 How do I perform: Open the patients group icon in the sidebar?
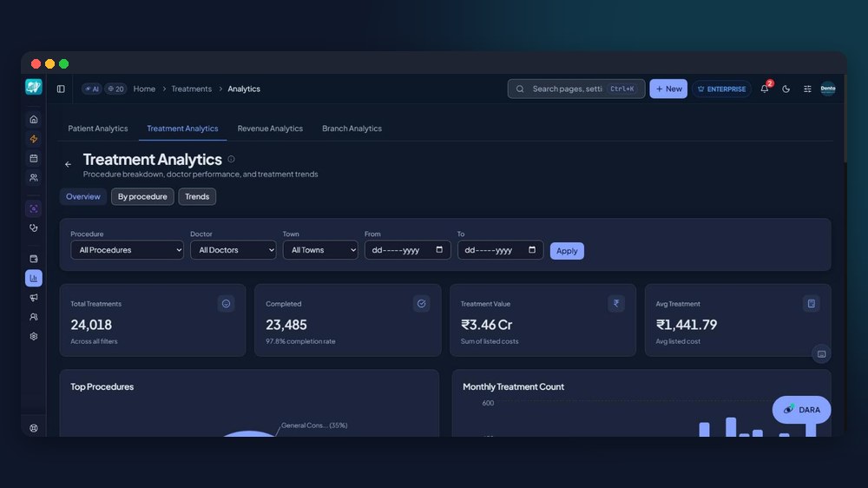pyautogui.click(x=34, y=178)
